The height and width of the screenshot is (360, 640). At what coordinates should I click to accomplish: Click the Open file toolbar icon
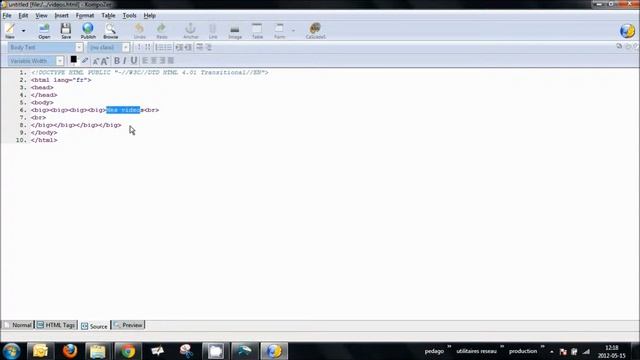click(x=44, y=31)
